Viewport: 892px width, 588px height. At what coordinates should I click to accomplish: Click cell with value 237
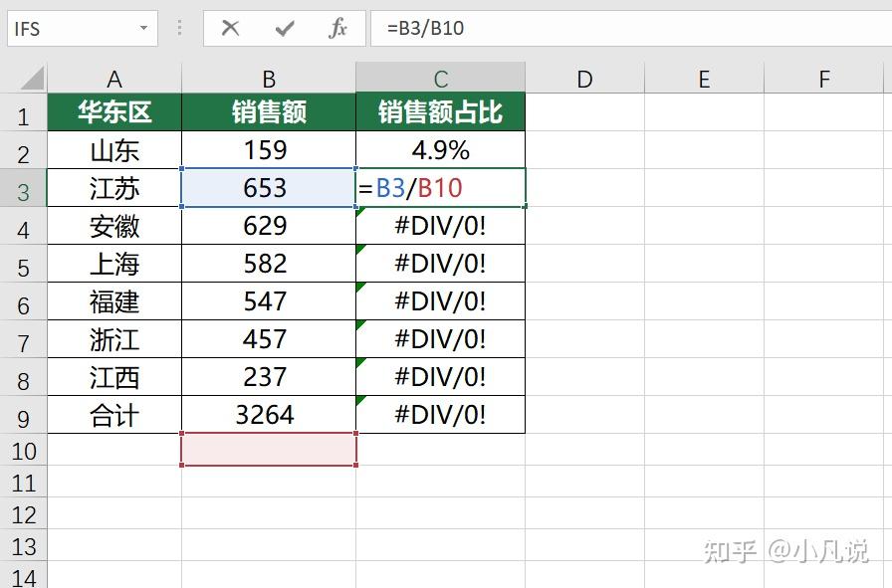pyautogui.click(x=269, y=376)
